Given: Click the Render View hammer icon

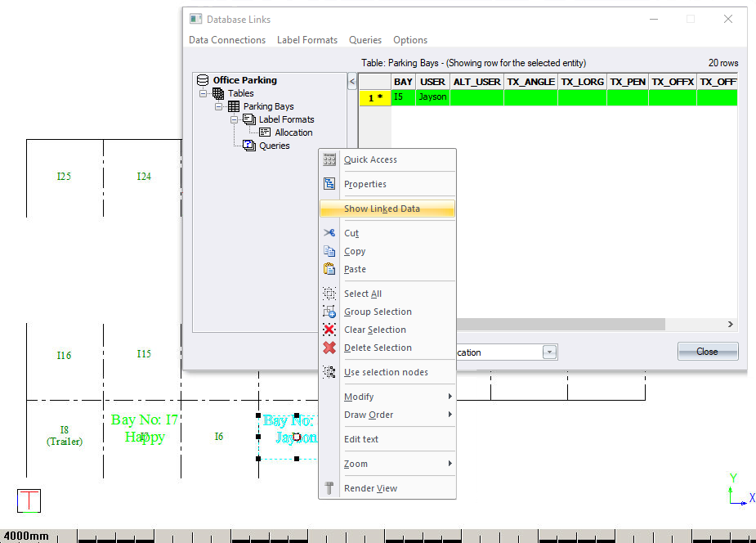Looking at the screenshot, I should pos(329,488).
